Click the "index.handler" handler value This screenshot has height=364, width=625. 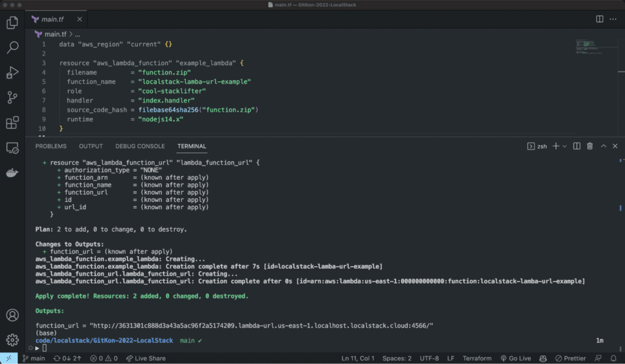click(166, 101)
